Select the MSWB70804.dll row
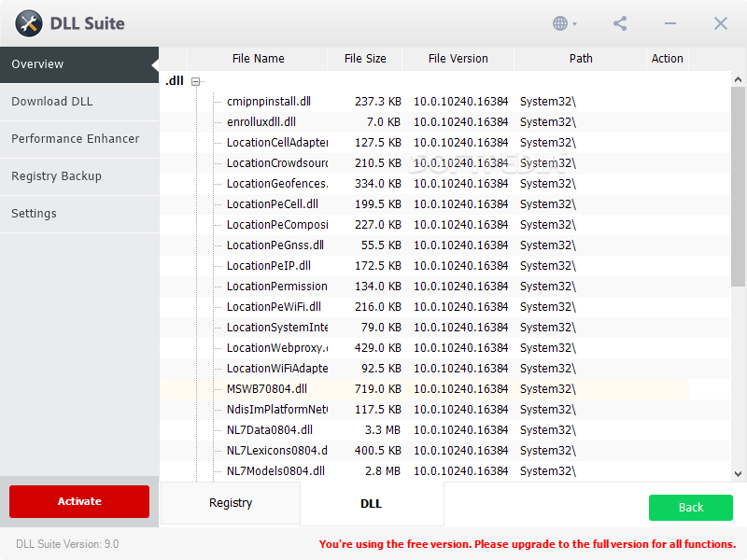 [x=424, y=389]
